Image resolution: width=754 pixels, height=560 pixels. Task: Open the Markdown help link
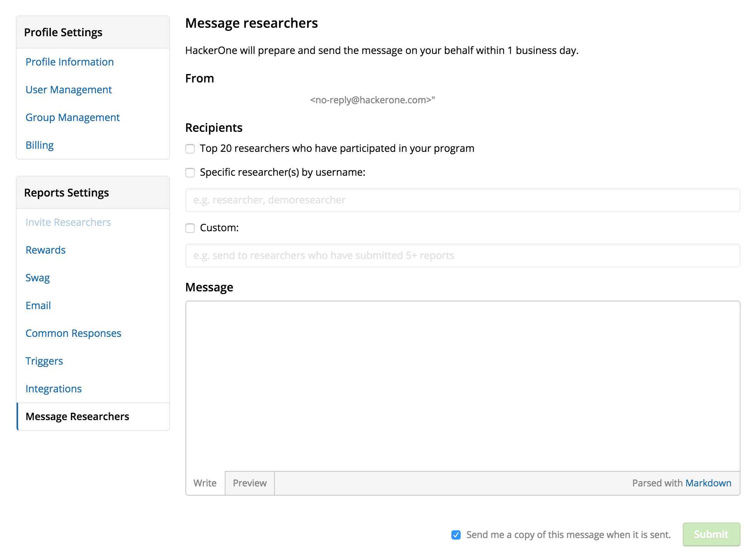pyautogui.click(x=708, y=483)
